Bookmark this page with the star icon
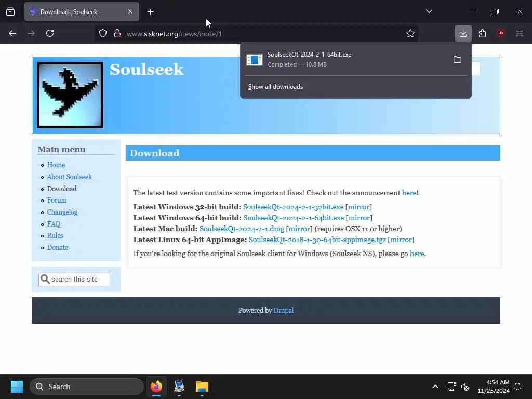 click(x=410, y=33)
